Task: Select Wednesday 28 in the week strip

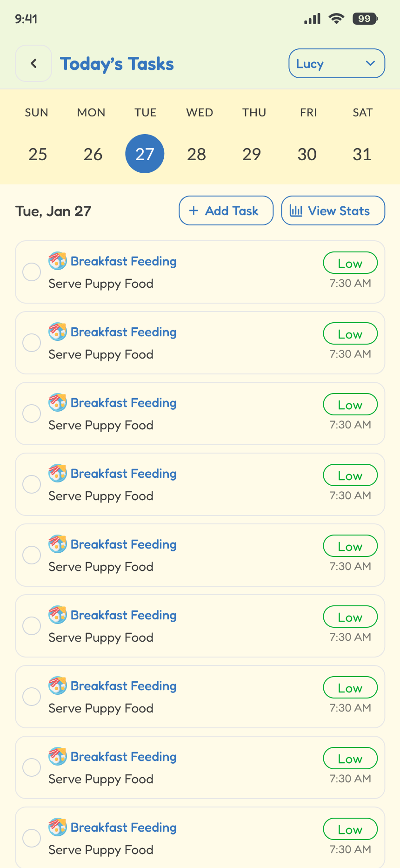Action: [x=197, y=154]
